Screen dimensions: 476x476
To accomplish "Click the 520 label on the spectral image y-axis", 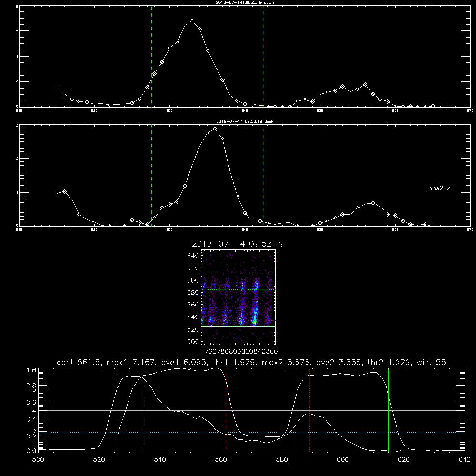I will pos(193,329).
